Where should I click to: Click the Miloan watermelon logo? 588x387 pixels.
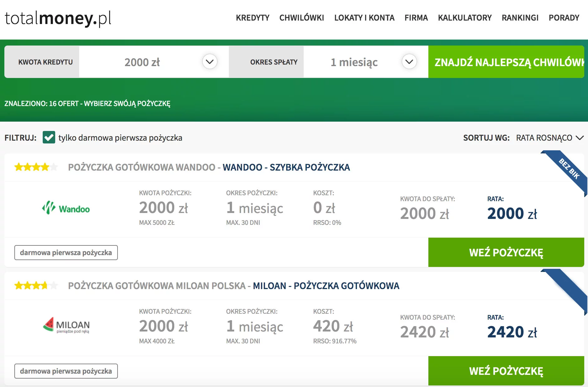pyautogui.click(x=66, y=326)
